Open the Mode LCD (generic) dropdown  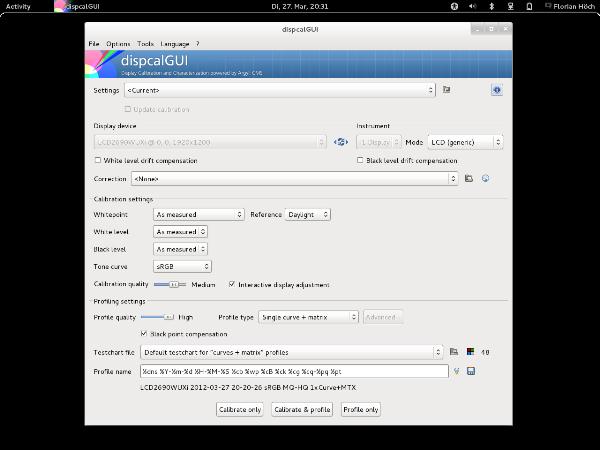[x=465, y=142]
